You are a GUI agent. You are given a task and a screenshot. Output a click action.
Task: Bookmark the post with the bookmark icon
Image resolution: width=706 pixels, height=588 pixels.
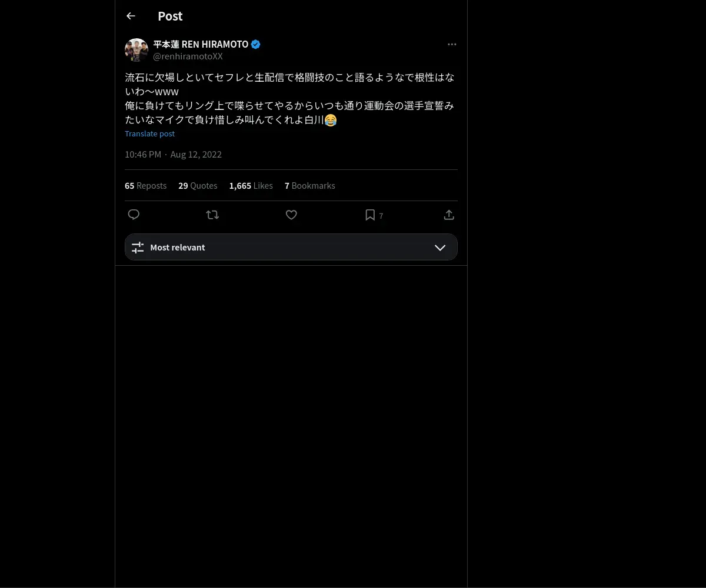[370, 215]
